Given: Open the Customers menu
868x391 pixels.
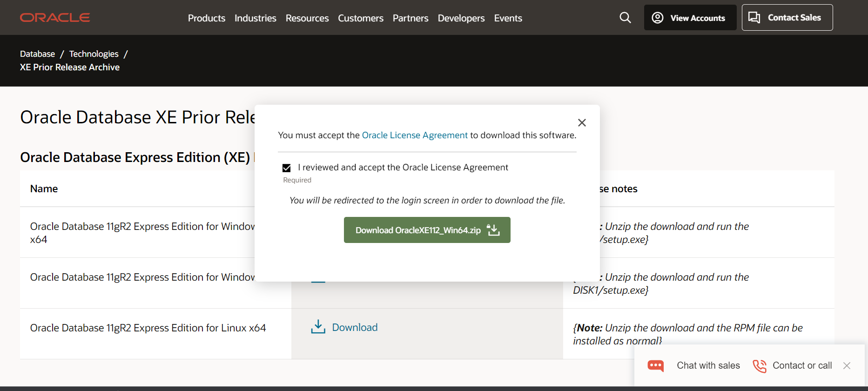Looking at the screenshot, I should pyautogui.click(x=361, y=18).
